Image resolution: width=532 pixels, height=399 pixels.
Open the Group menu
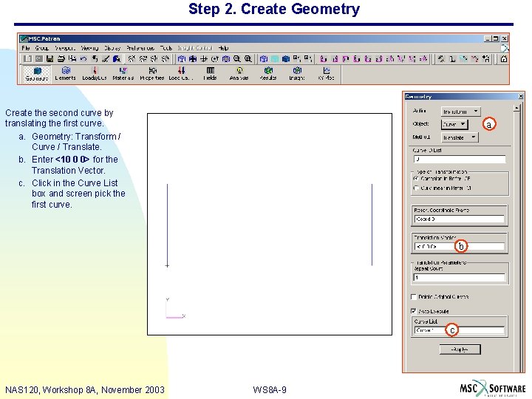click(x=41, y=48)
